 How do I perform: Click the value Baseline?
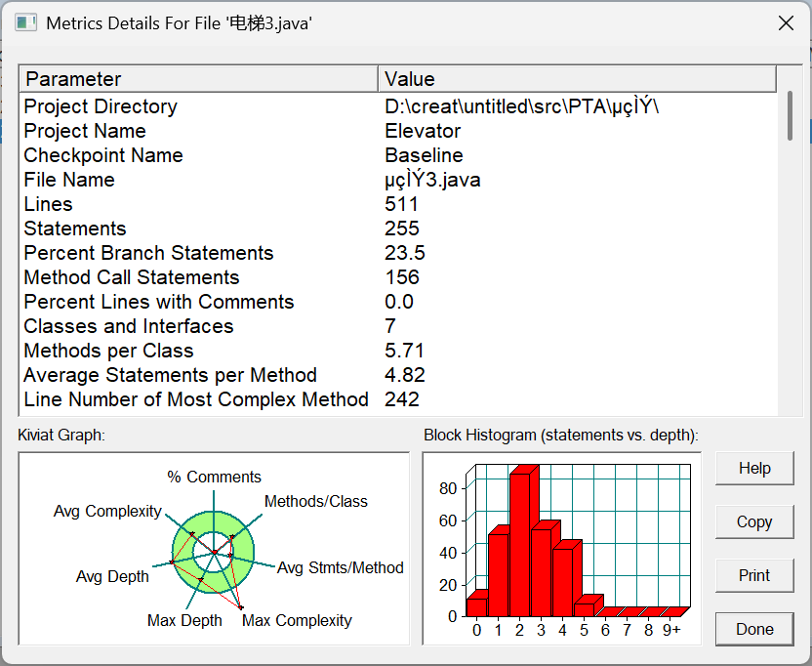coord(424,155)
